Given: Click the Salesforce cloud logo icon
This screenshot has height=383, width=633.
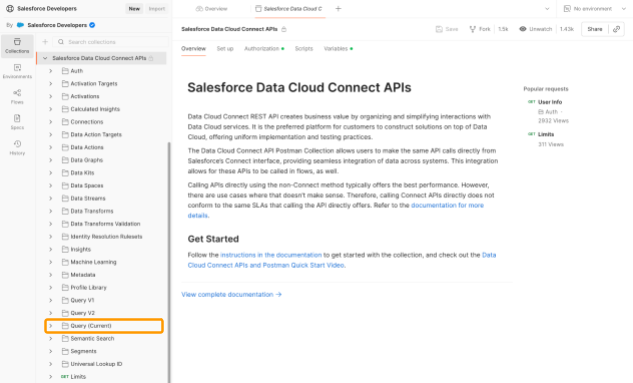Looking at the screenshot, I should click(20, 25).
